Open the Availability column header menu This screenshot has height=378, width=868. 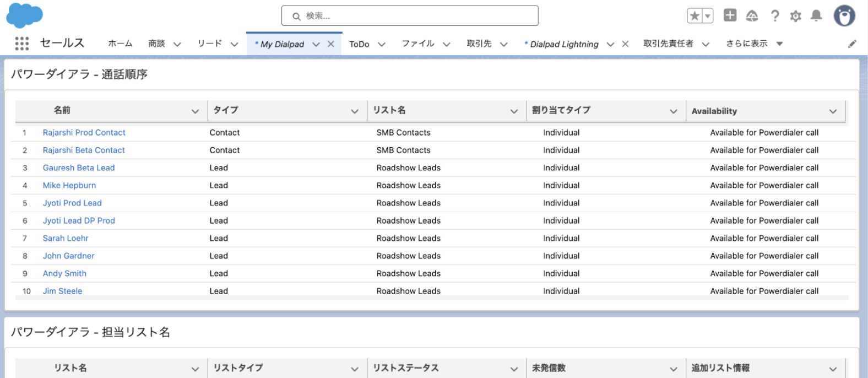pos(833,111)
